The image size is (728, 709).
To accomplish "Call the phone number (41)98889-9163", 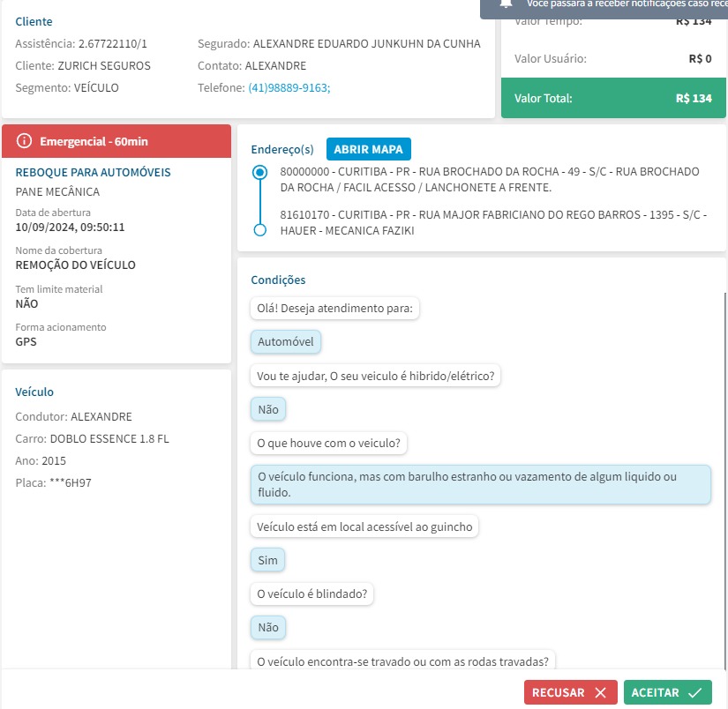I will pyautogui.click(x=289, y=88).
